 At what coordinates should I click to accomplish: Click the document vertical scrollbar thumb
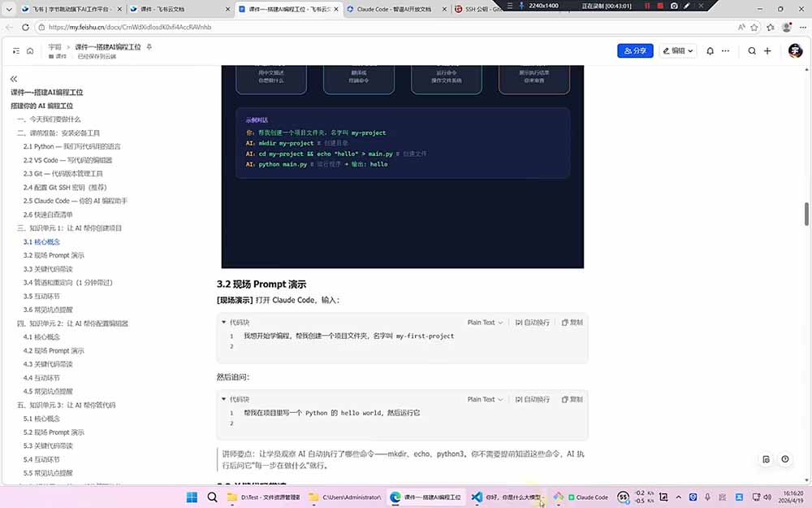click(806, 214)
